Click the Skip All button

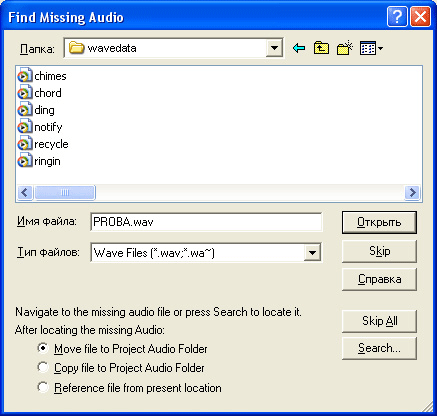[x=379, y=321]
